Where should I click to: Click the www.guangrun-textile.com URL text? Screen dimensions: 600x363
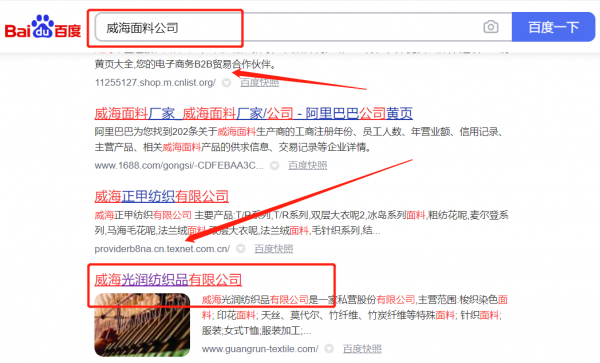point(260,349)
